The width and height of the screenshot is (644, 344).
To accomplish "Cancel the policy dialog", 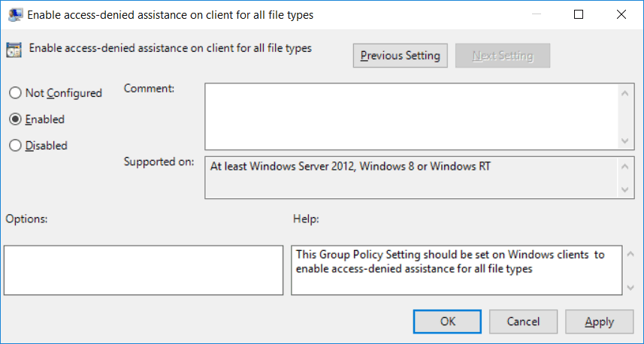I will pyautogui.click(x=523, y=321).
